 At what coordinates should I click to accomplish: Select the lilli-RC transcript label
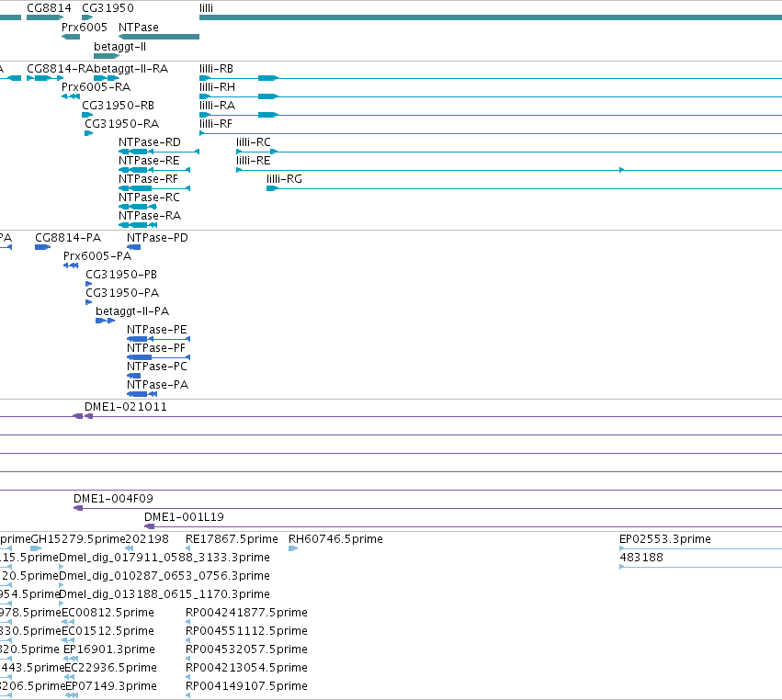click(x=254, y=142)
